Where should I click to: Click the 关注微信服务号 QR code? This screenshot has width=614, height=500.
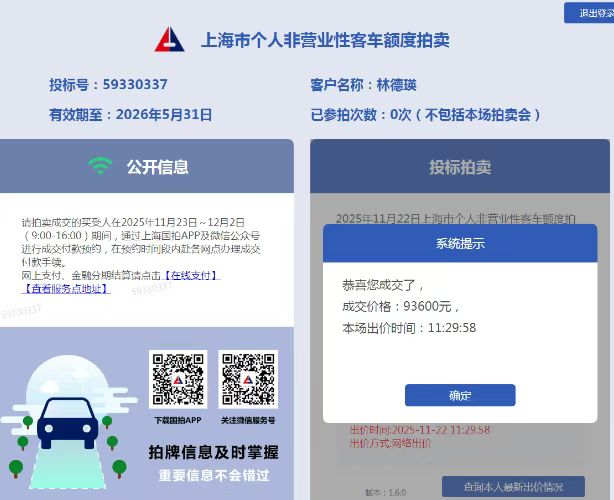[248, 379]
